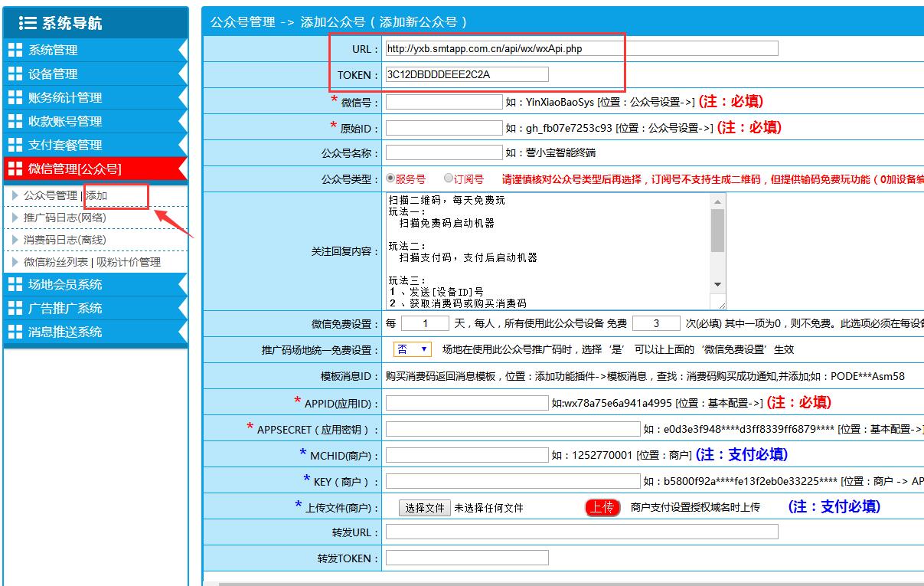Image resolution: width=924 pixels, height=586 pixels.
Task: Click the 系统导航 list icon in header
Action: (28, 23)
